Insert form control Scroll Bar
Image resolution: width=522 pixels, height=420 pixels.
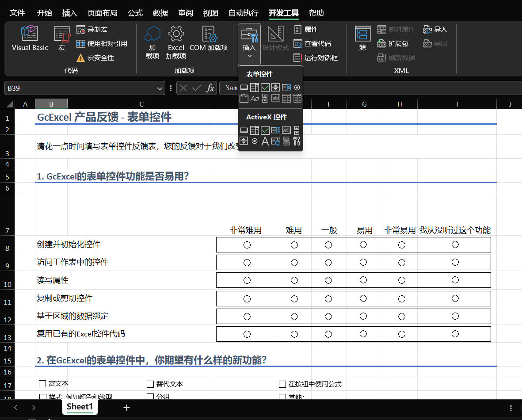coord(265,98)
